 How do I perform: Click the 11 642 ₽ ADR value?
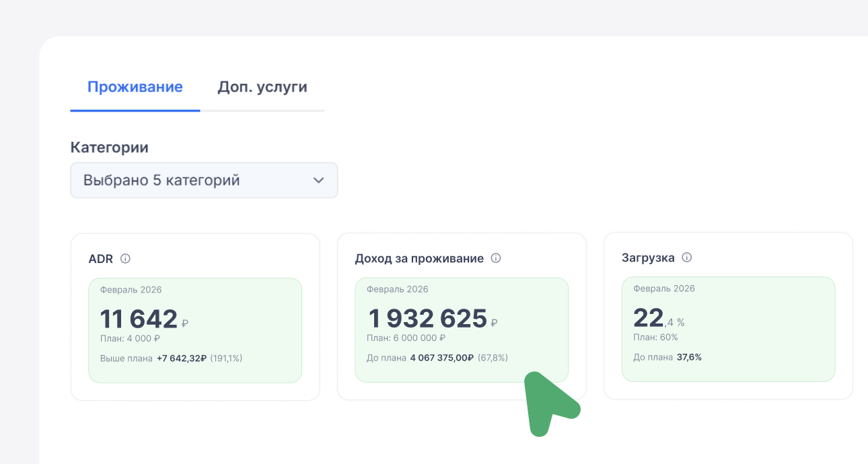coord(128,317)
